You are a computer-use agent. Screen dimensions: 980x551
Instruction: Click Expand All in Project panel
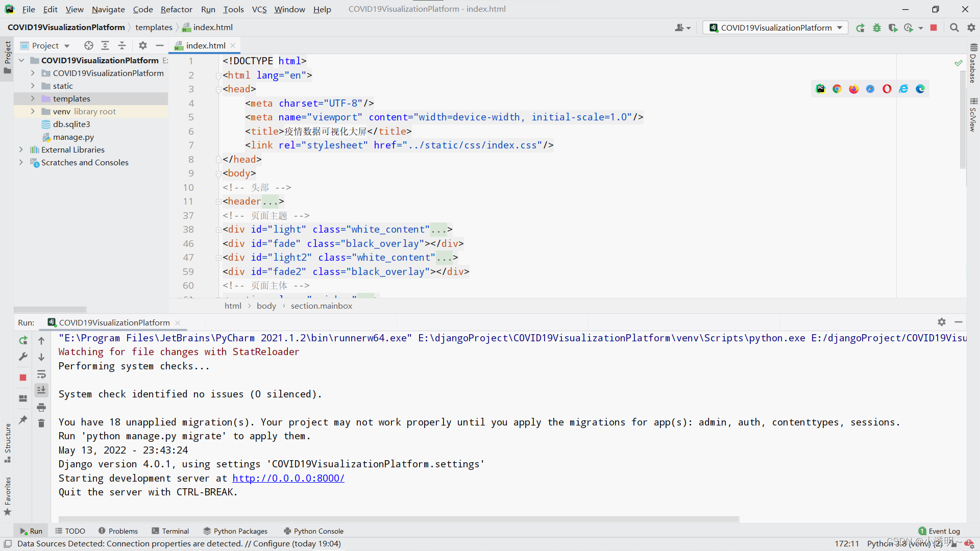pos(105,45)
